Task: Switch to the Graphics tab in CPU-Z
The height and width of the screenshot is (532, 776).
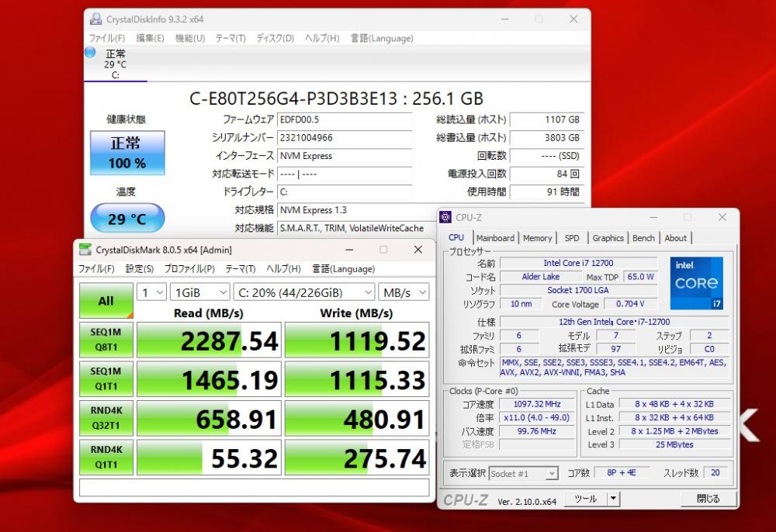Action: pos(608,238)
